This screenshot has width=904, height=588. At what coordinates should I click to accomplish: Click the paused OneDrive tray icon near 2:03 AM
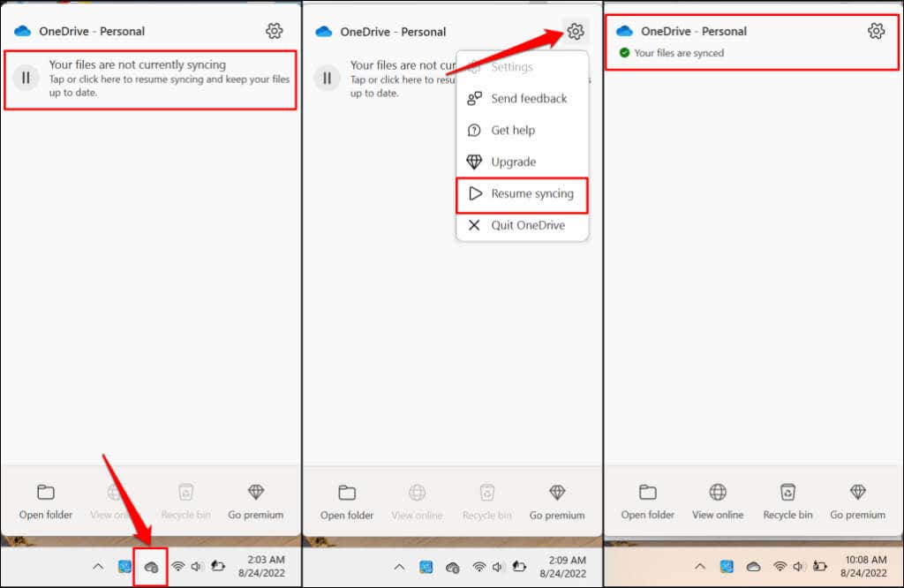click(x=151, y=567)
